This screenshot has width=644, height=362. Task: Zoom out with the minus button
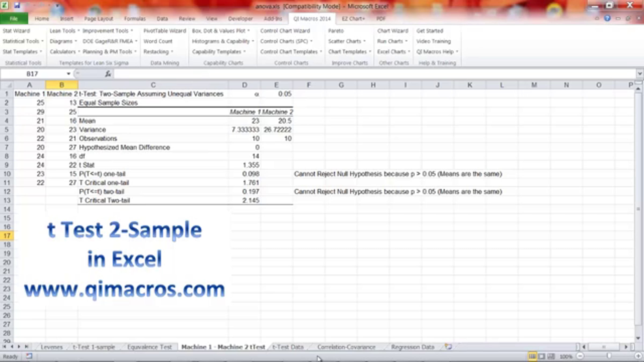(580, 356)
